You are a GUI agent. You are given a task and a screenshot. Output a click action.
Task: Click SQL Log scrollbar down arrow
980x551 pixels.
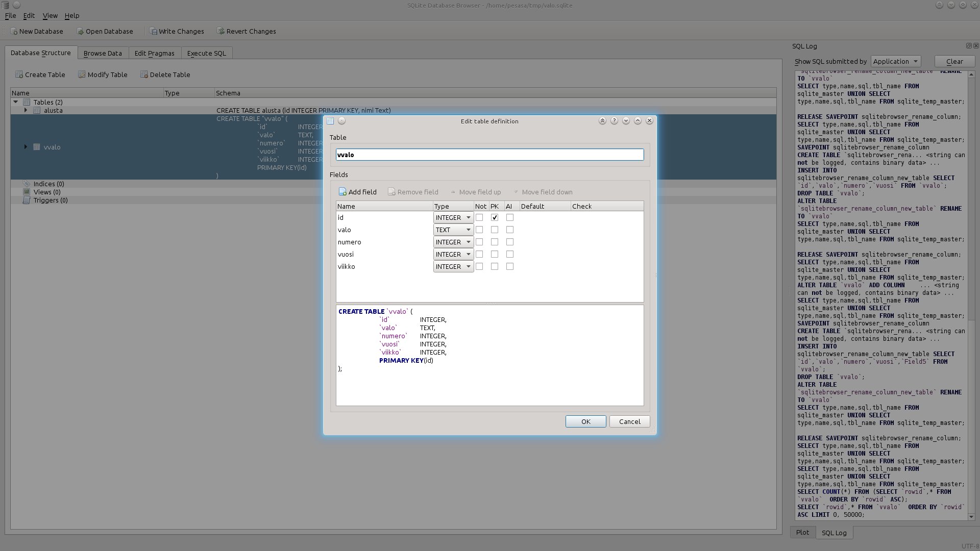click(x=971, y=516)
